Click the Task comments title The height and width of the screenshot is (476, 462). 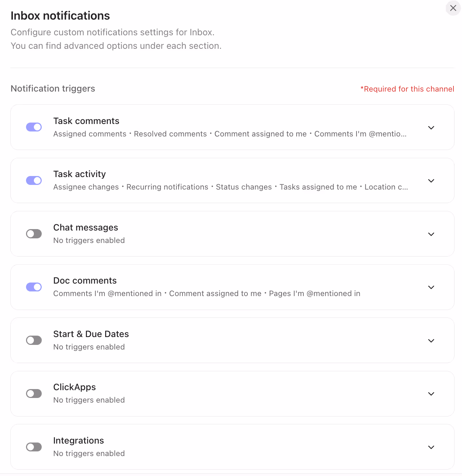pyautogui.click(x=86, y=121)
